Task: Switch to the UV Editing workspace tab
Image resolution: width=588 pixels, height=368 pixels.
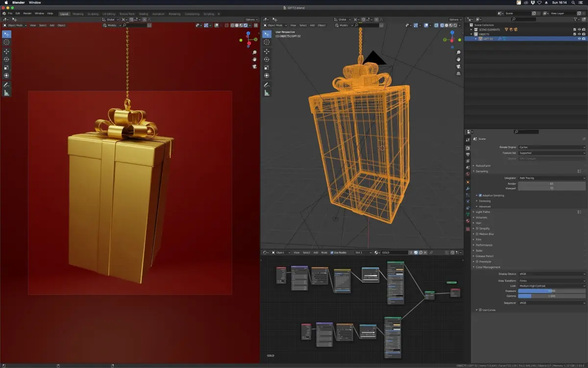Action: click(x=109, y=14)
